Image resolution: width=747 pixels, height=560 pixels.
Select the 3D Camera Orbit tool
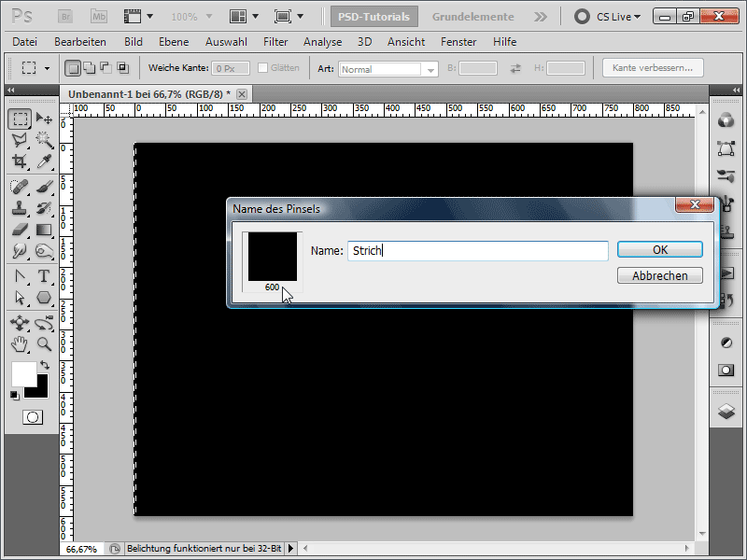coord(44,323)
